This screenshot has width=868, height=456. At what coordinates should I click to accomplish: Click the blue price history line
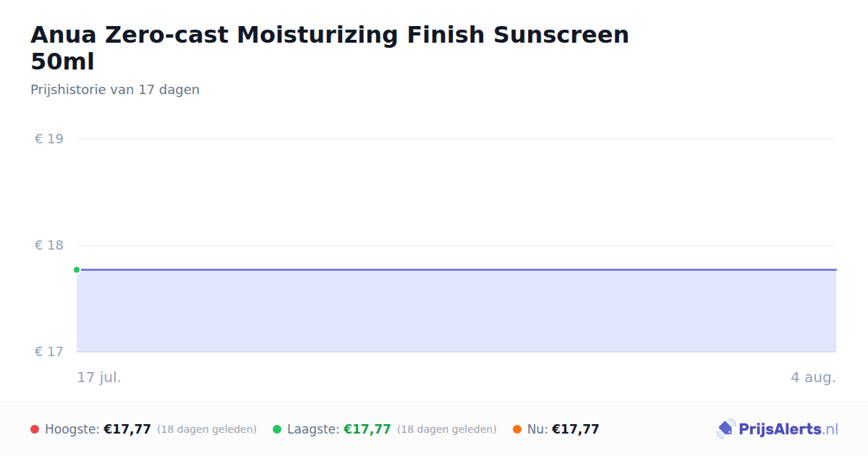coord(456,270)
